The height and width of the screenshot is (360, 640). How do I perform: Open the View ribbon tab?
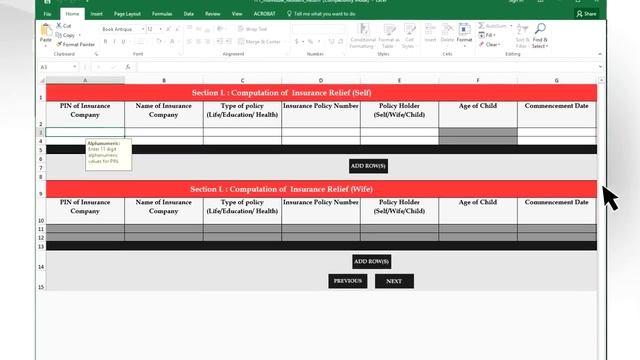237,14
